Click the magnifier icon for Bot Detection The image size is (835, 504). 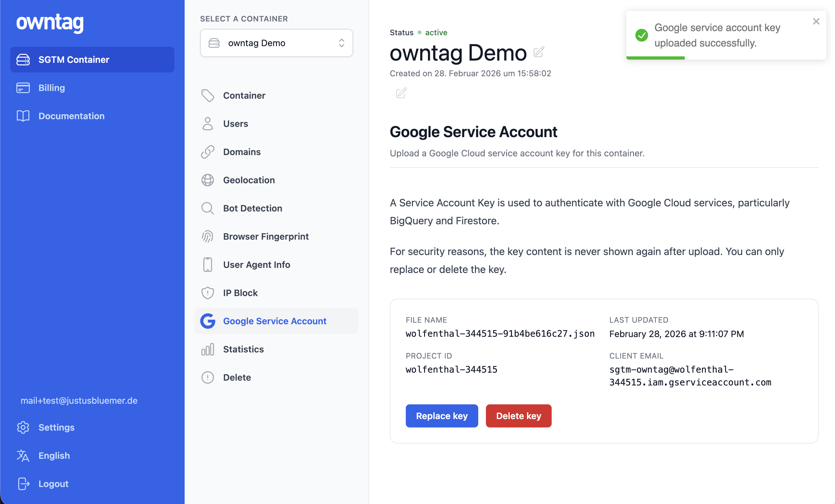click(x=207, y=208)
